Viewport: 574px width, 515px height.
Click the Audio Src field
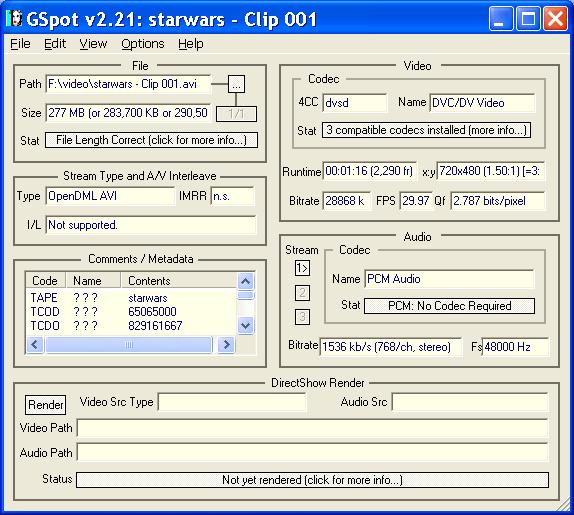[x=470, y=402]
